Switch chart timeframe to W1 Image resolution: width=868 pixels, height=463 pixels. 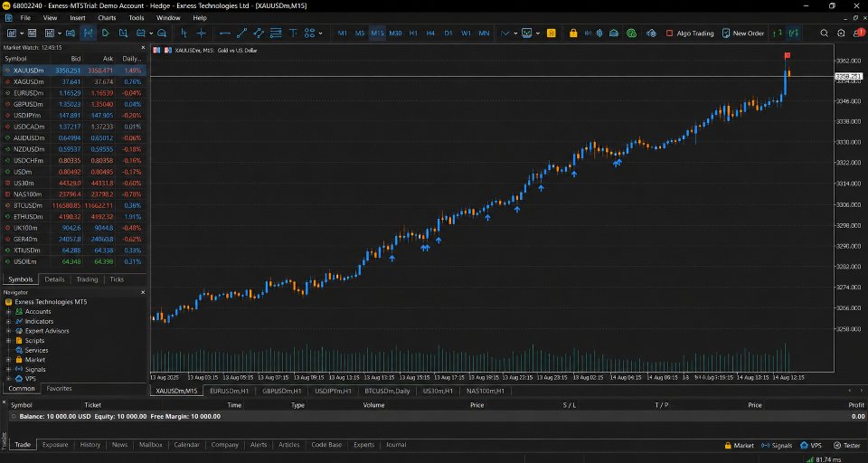467,33
